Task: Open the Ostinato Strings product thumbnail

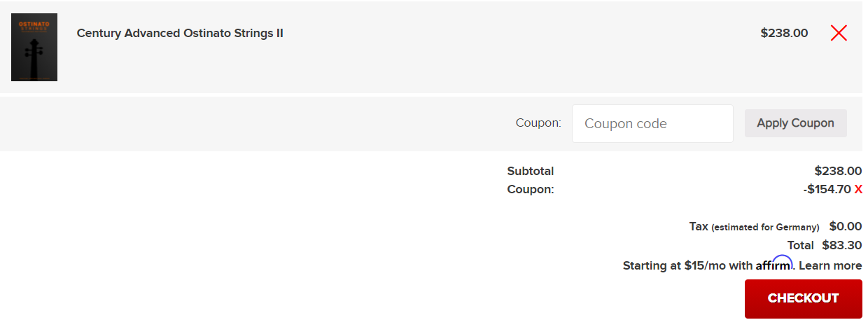Action: coord(34,47)
